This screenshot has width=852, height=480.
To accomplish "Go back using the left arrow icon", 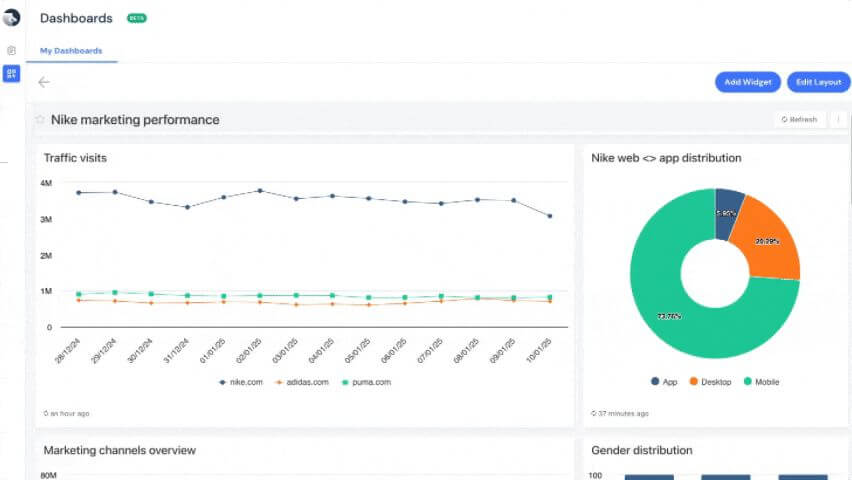I will click(44, 82).
